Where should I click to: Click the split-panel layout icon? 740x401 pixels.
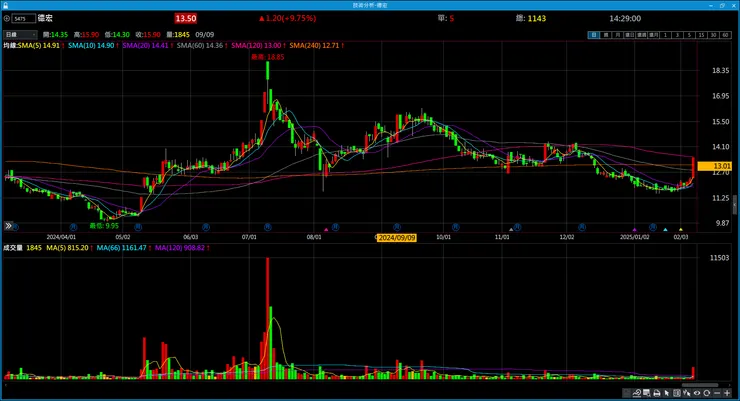point(677,393)
